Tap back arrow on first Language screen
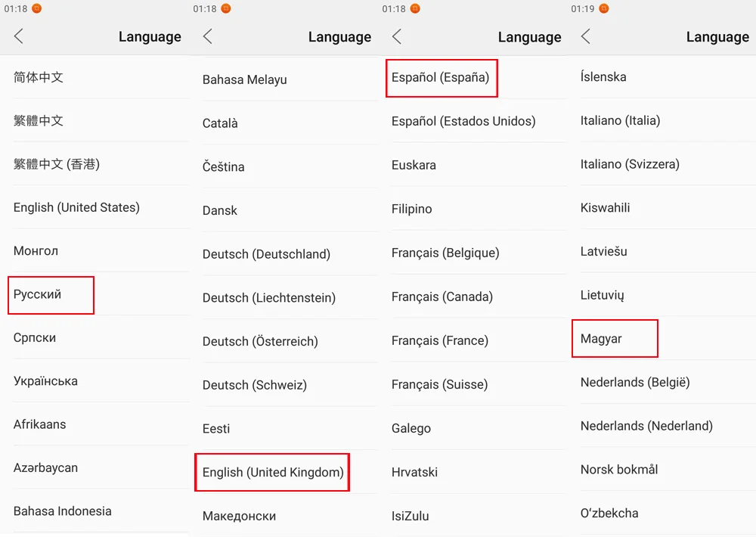Image resolution: width=756 pixels, height=537 pixels. click(19, 36)
